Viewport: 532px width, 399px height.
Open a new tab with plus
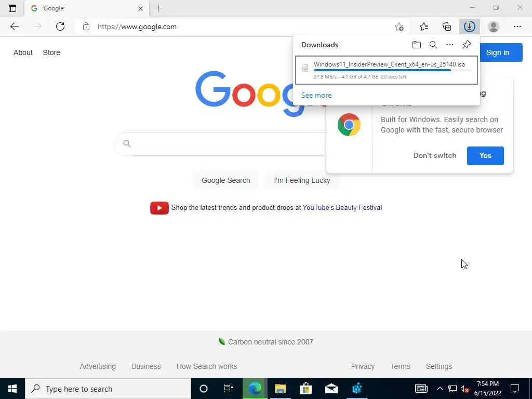158,8
